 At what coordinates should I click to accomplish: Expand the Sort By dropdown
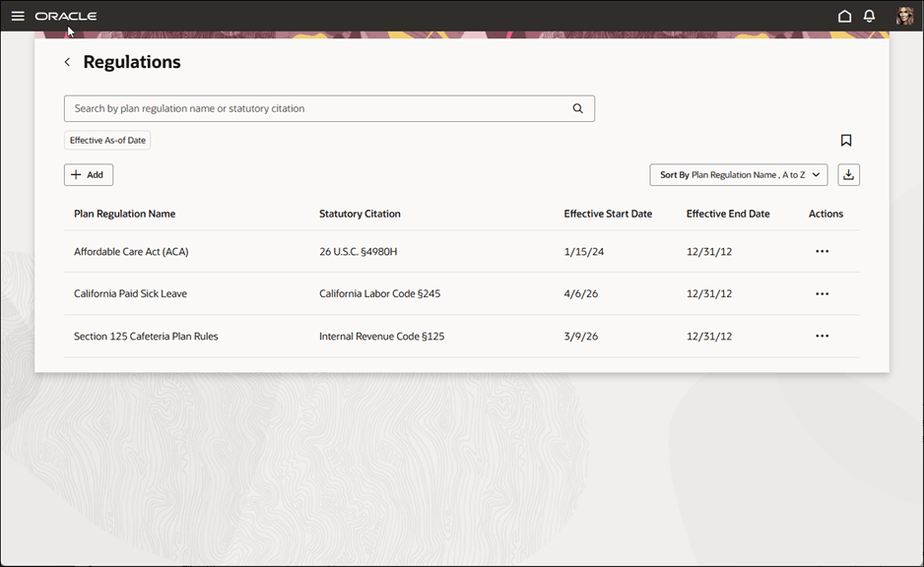coord(739,175)
